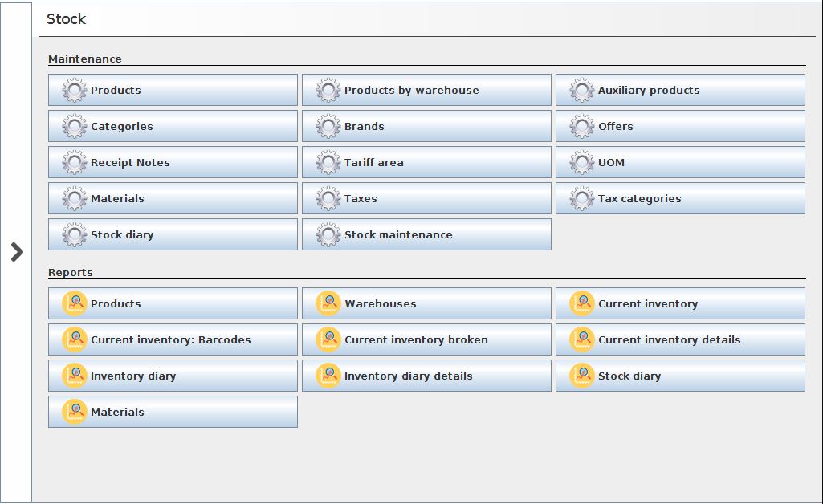Click the report icon beside Warehouses

coord(328,304)
